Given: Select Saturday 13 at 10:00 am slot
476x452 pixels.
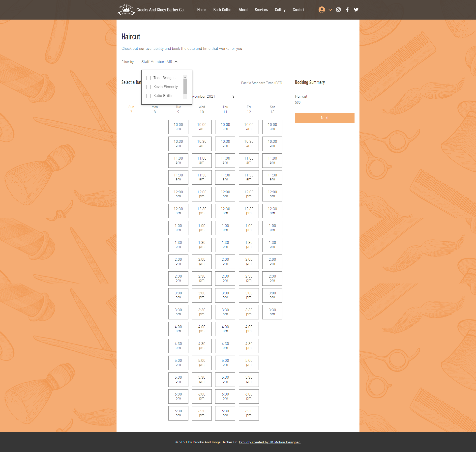Looking at the screenshot, I should coord(272,127).
